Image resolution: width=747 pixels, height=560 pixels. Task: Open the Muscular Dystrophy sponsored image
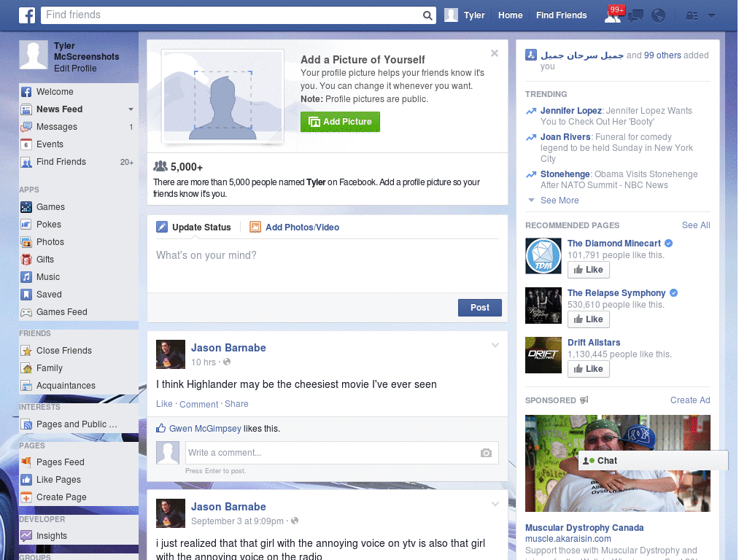617,463
